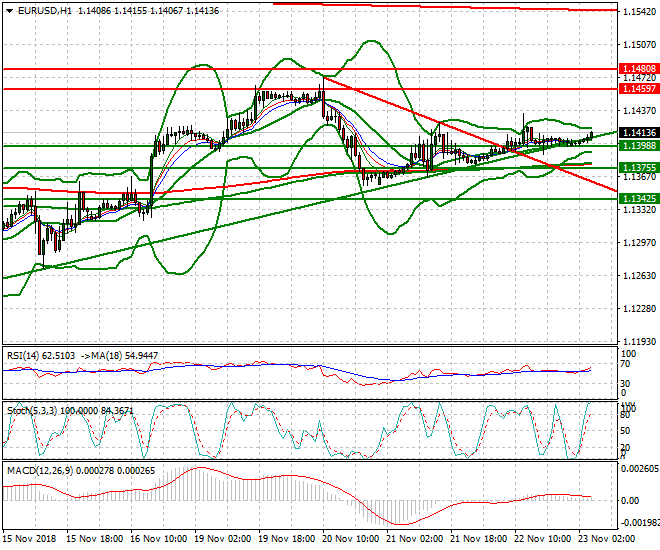
Task: Click the RSI scale value 70
Action: 625,364
